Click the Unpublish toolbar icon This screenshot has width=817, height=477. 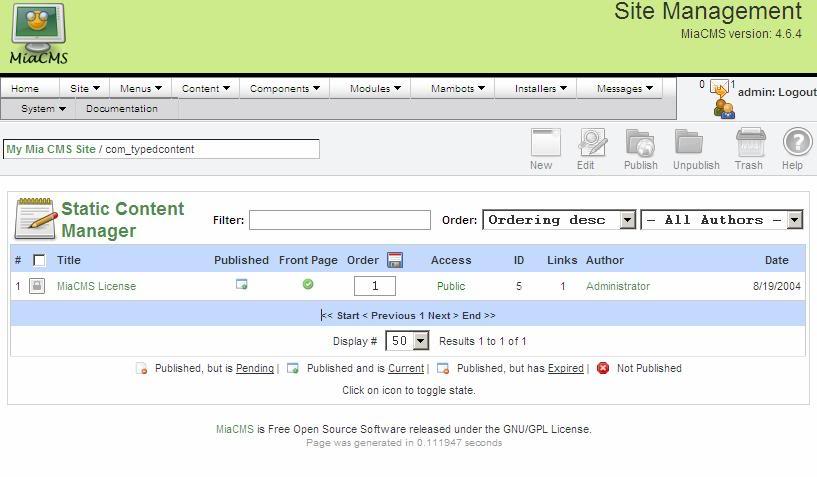[689, 142]
